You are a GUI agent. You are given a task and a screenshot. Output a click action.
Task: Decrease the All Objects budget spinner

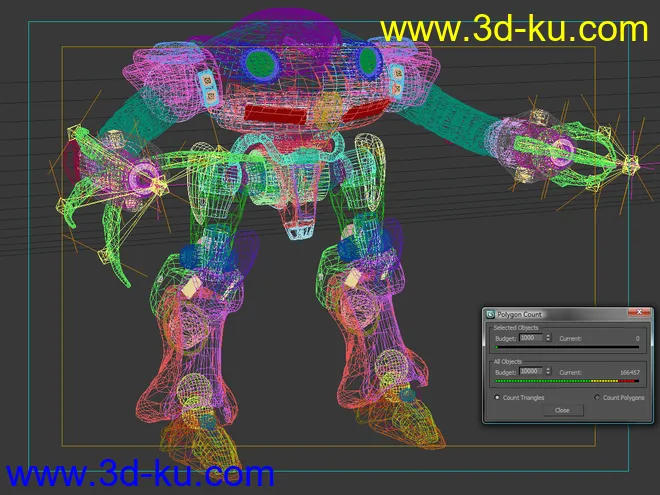[548, 374]
